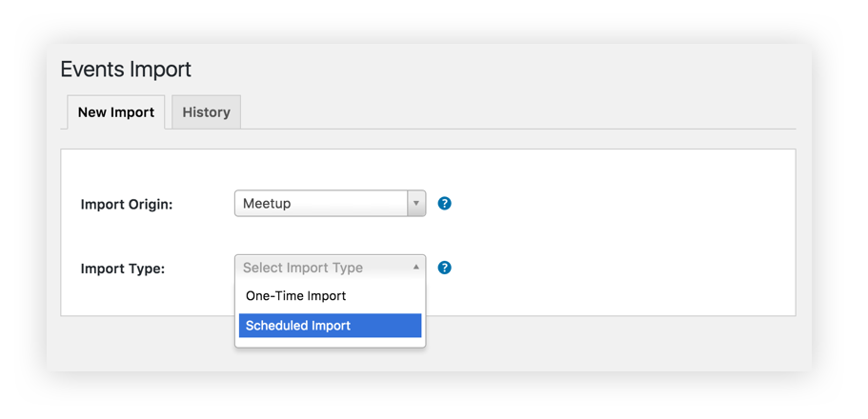The width and height of the screenshot is (868, 419).
Task: Click the small up-triangle in the Import Type box
Action: pos(416,268)
